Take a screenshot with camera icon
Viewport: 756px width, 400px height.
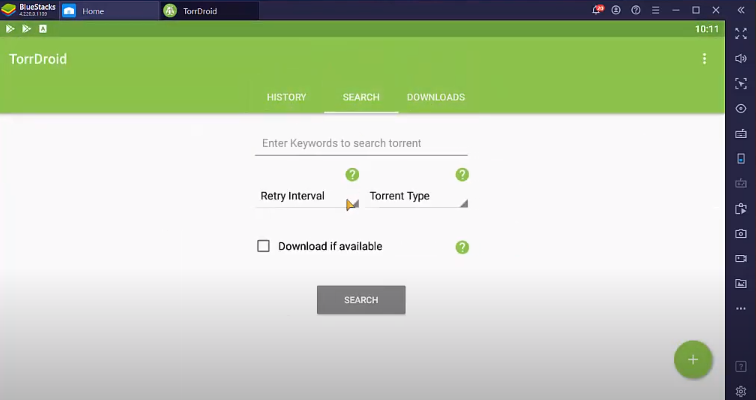pyautogui.click(x=741, y=234)
